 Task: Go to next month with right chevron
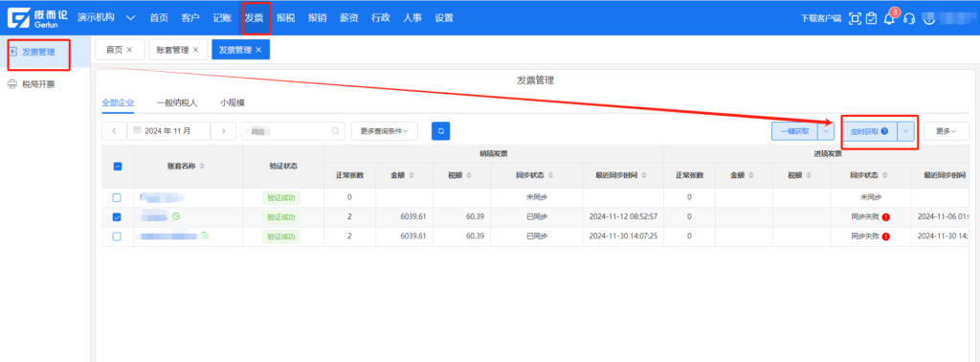223,130
